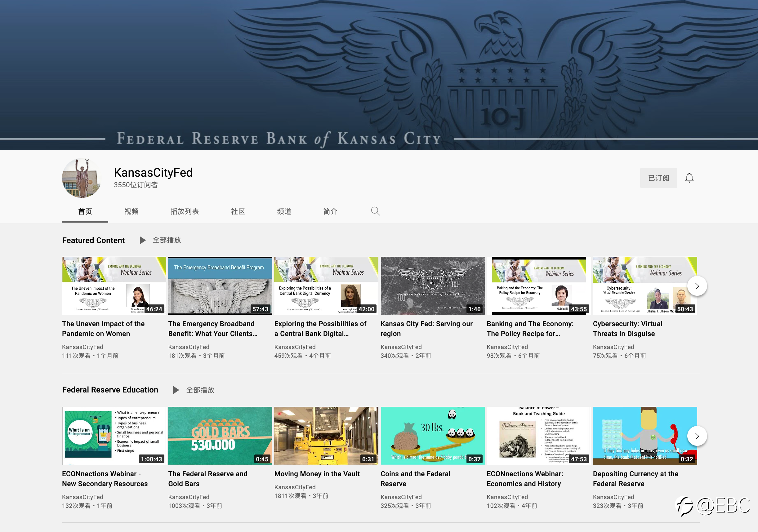This screenshot has width=758, height=532.
Task: Click the title Cybersecurity: Virtual Threats in Disguise
Action: click(627, 329)
